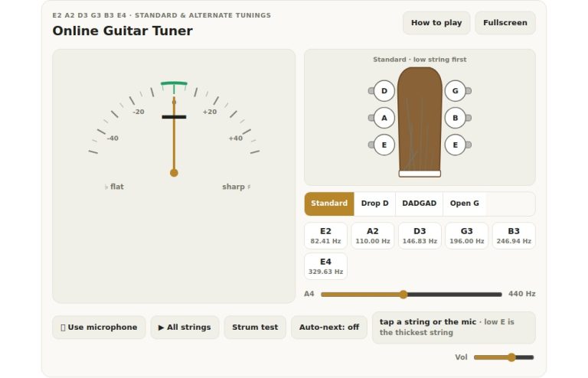588x378 pixels.
Task: Click the +20 mark on the gauge
Action: pos(210,112)
